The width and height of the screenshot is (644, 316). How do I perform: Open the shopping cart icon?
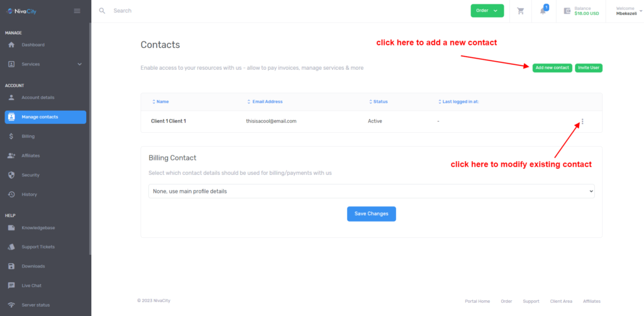520,11
